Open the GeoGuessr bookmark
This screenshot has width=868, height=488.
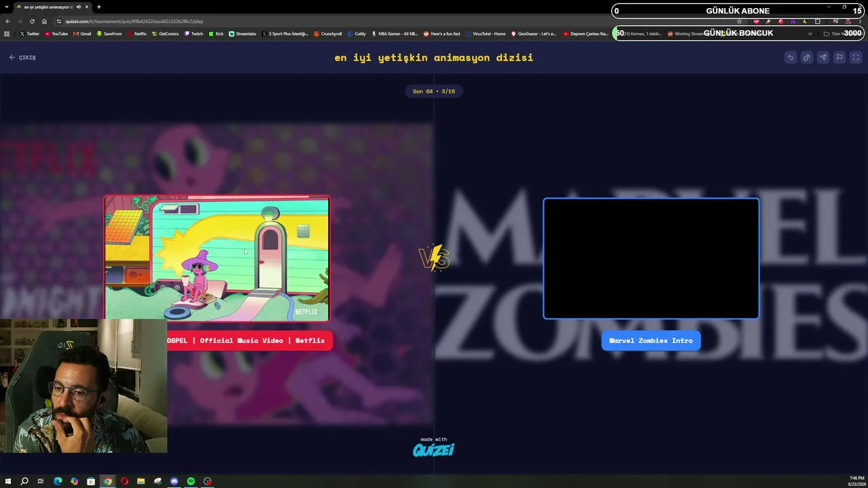point(534,34)
